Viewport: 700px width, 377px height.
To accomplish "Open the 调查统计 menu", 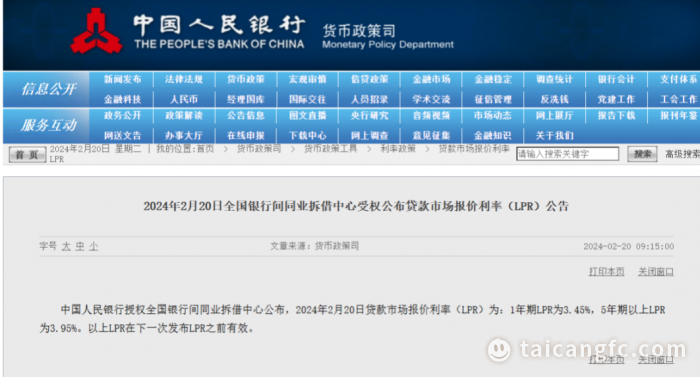I will 554,80.
